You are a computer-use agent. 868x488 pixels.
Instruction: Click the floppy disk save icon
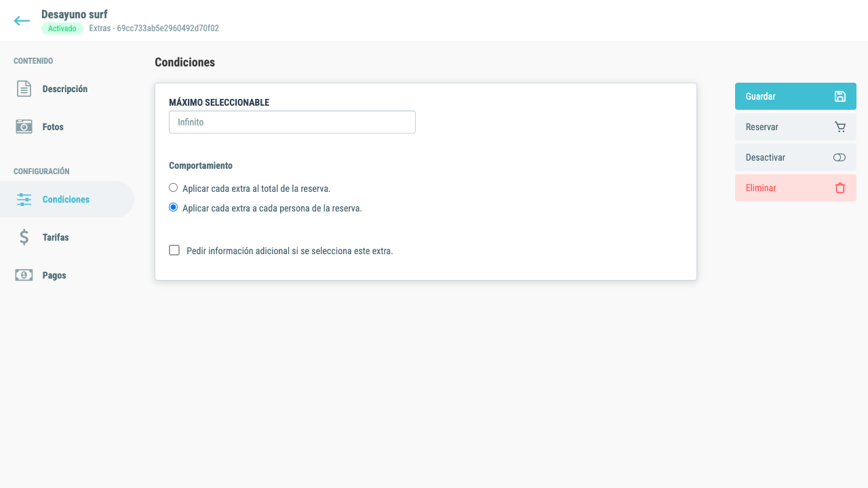click(840, 96)
